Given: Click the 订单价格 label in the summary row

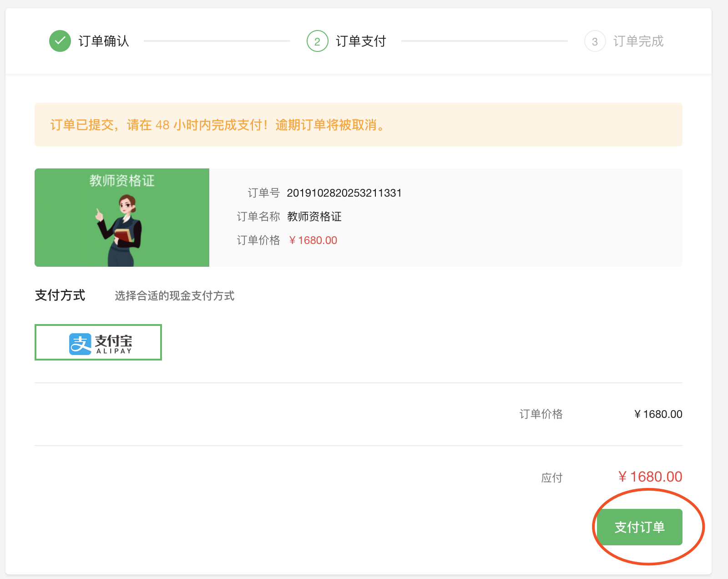Looking at the screenshot, I should (541, 414).
